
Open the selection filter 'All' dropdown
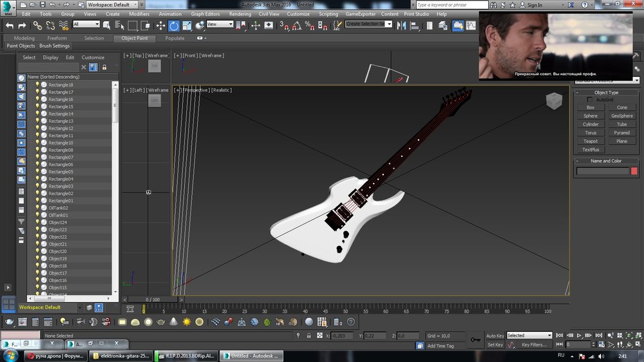point(86,24)
